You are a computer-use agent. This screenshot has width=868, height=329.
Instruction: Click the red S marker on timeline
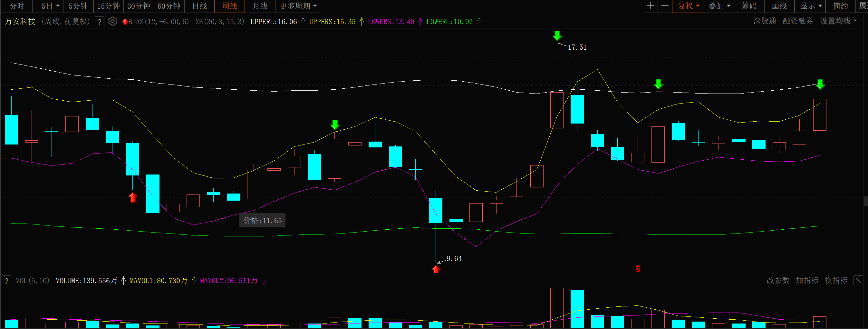click(638, 269)
